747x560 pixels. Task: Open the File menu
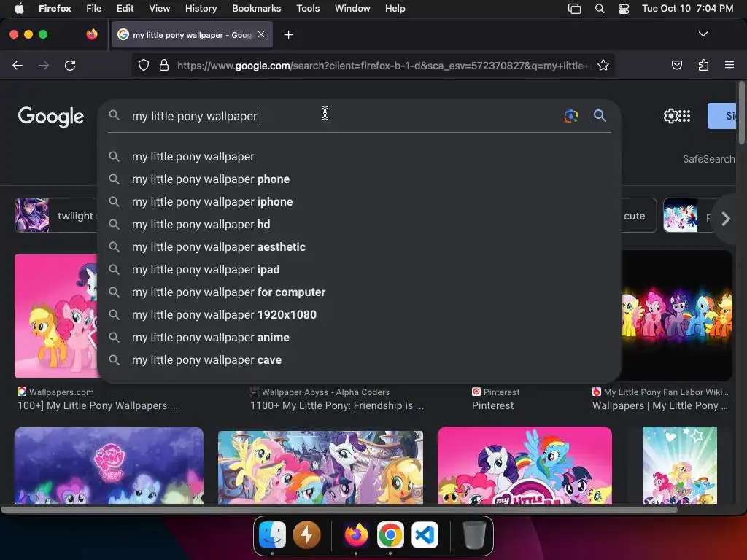pos(93,8)
